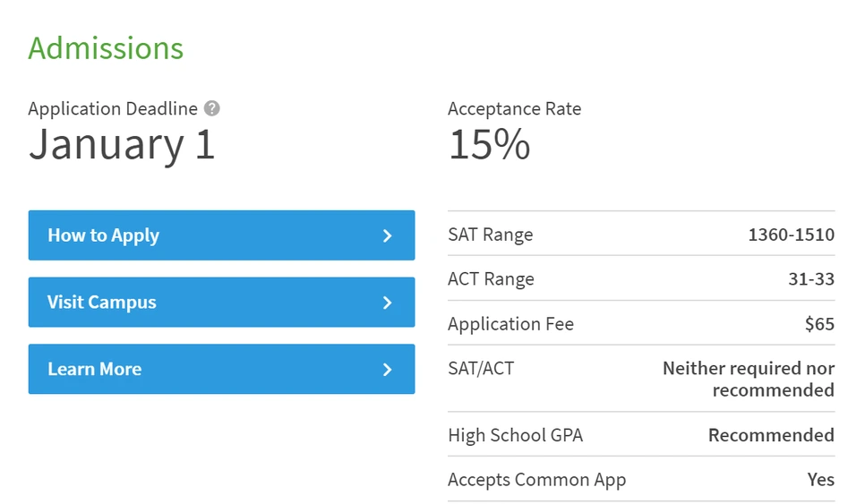Open the How to Apply button

point(221,235)
